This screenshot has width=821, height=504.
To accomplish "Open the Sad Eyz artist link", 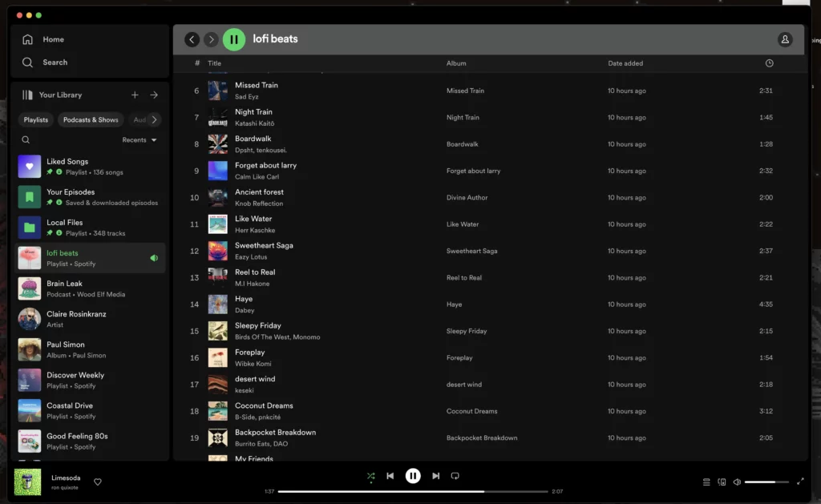I will [x=247, y=96].
